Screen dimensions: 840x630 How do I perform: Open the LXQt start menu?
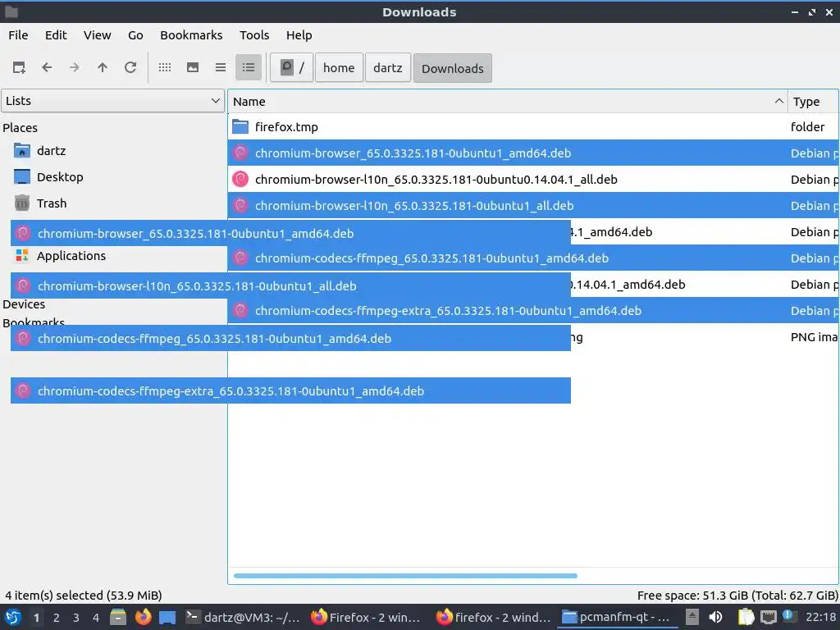[13, 617]
